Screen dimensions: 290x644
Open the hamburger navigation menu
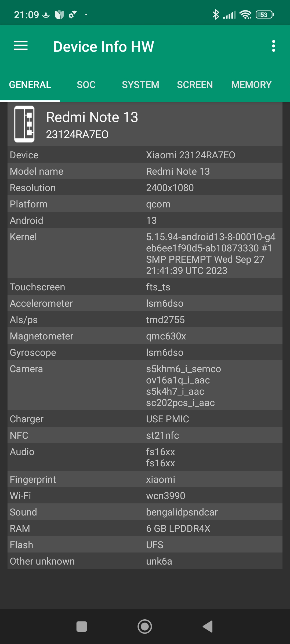pos(21,46)
